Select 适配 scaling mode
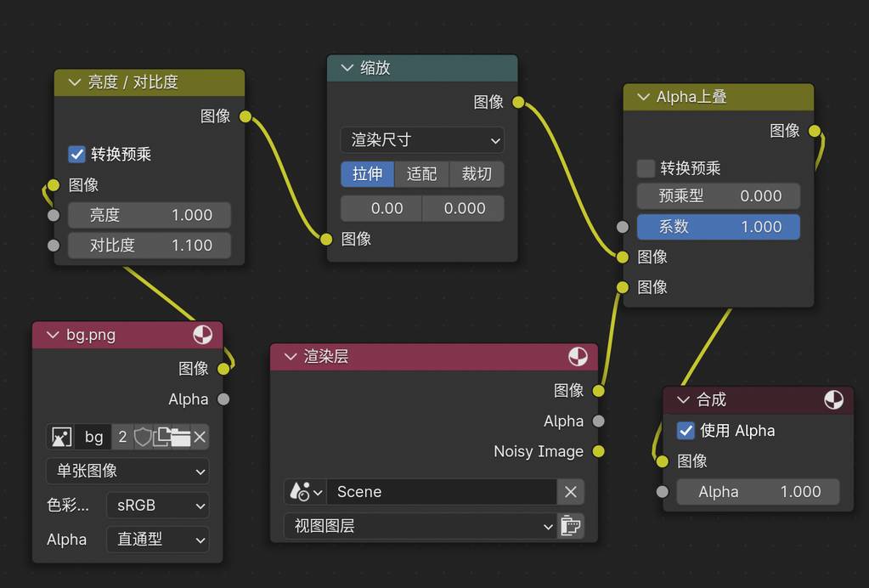Screen dimensions: 869x588 (x=421, y=174)
